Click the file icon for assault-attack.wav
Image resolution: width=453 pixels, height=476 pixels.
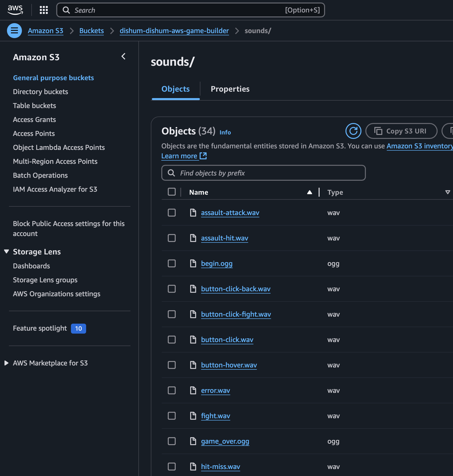[193, 213]
